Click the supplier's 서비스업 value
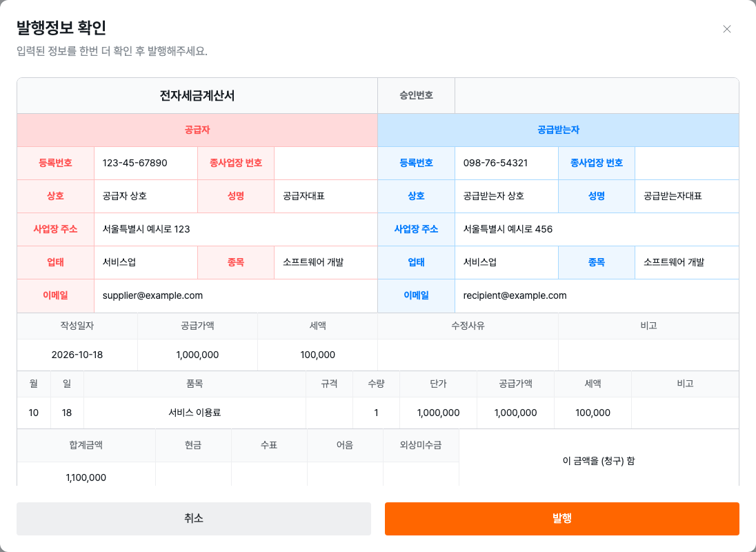756x552 pixels. point(119,262)
